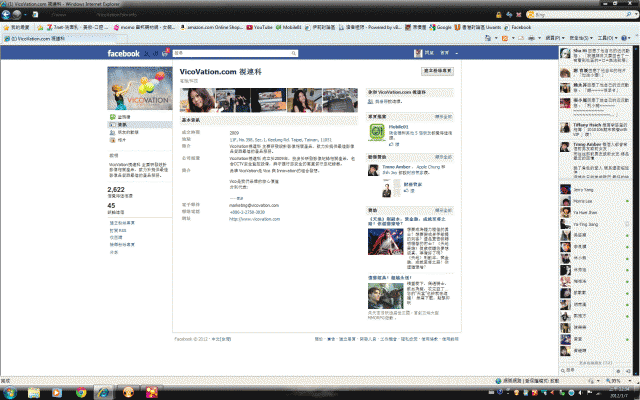Open the notifications icon with the red badge
640x400 pixels.
[x=165, y=53]
